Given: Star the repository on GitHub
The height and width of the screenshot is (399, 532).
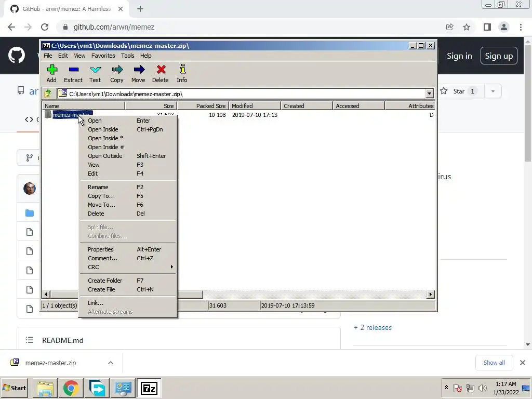Looking at the screenshot, I should tap(460, 91).
